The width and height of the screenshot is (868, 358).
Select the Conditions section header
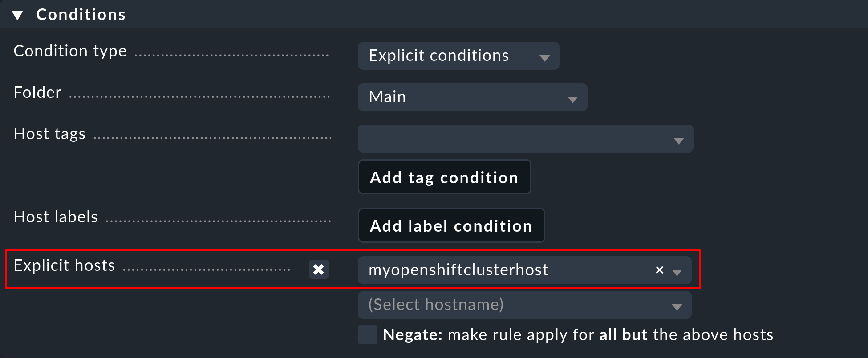click(81, 14)
